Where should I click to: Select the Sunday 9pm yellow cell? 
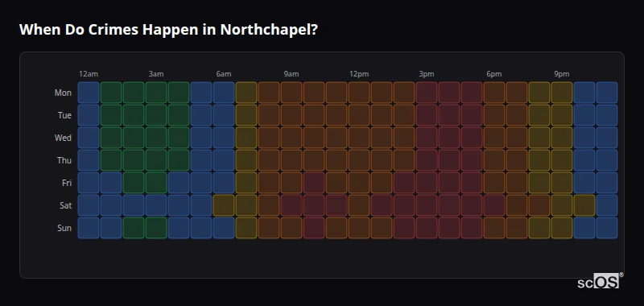pyautogui.click(x=562, y=228)
